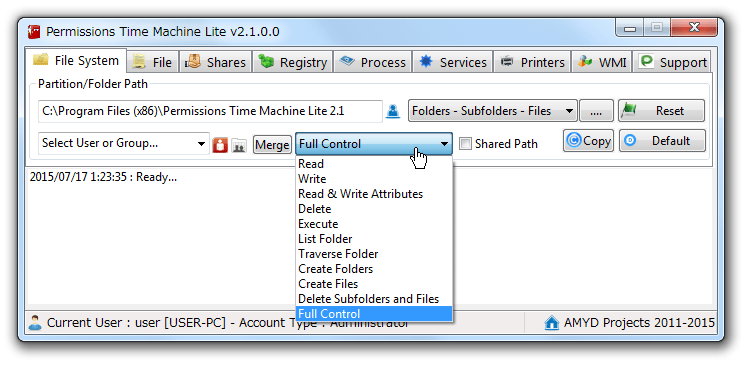This screenshot has height=365, width=746.
Task: Switch to the File System tab
Action: [77, 60]
